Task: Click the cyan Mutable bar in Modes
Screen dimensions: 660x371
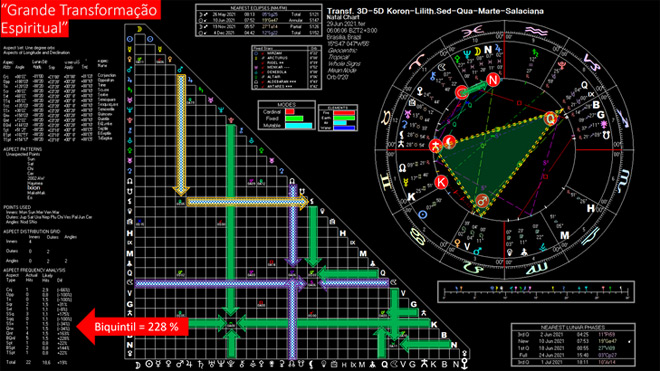Action: point(298,125)
